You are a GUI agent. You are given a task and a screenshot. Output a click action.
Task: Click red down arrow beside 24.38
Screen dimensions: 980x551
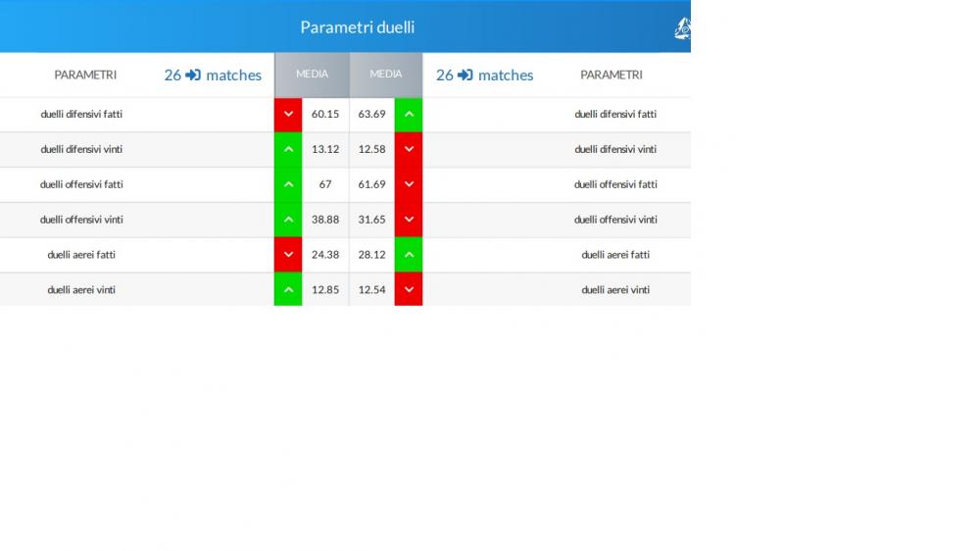(x=288, y=255)
